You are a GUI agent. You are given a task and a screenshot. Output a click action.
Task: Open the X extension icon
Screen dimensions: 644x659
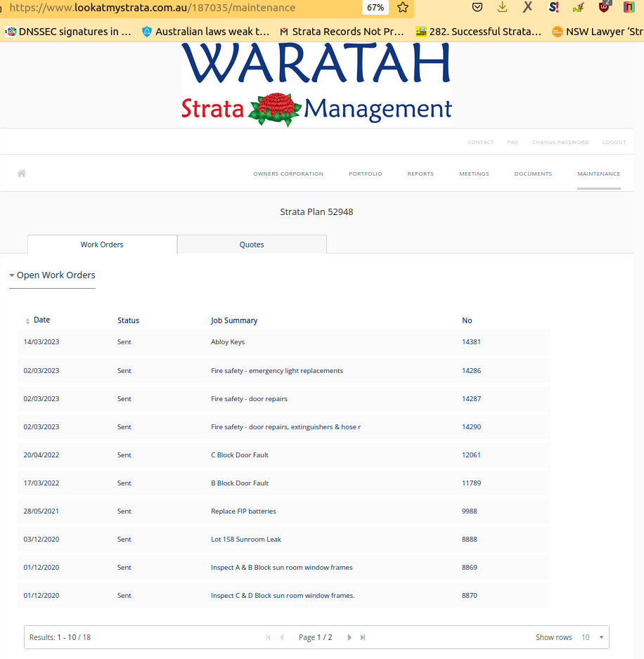pyautogui.click(x=527, y=7)
